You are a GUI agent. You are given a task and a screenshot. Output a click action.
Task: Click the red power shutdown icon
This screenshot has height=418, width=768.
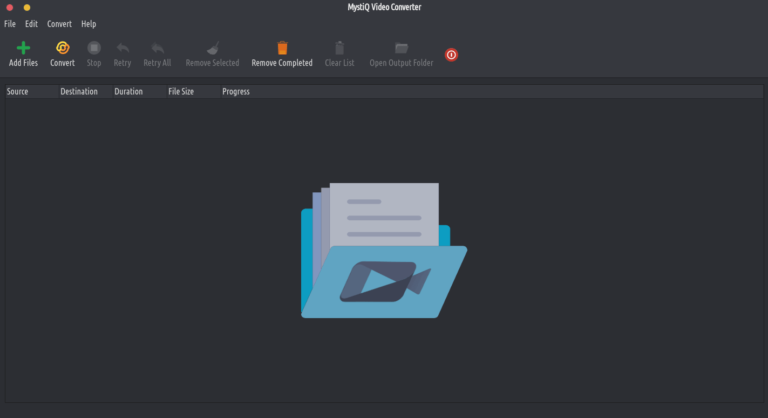pos(451,55)
